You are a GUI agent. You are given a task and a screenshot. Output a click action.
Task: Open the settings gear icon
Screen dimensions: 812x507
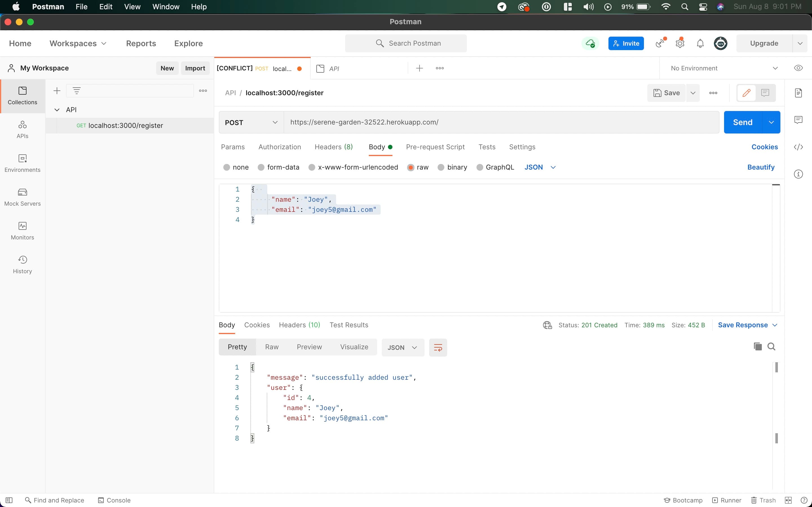pyautogui.click(x=680, y=43)
